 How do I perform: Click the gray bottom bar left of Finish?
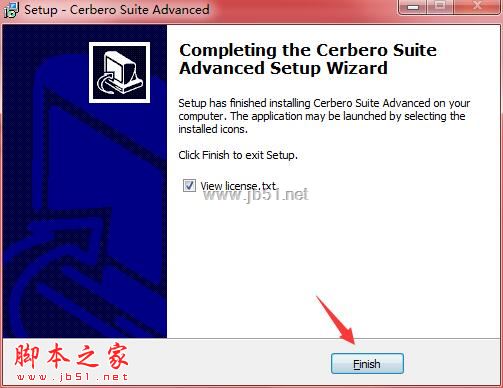230,363
